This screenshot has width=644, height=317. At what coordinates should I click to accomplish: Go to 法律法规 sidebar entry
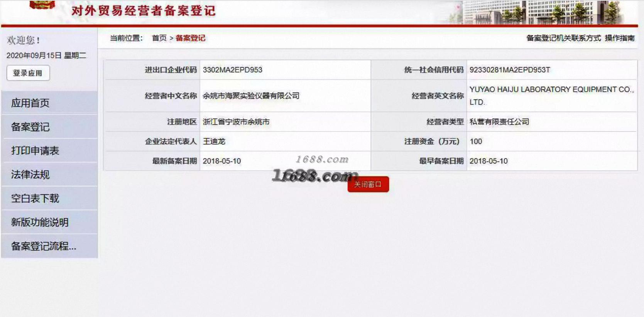tap(49, 175)
